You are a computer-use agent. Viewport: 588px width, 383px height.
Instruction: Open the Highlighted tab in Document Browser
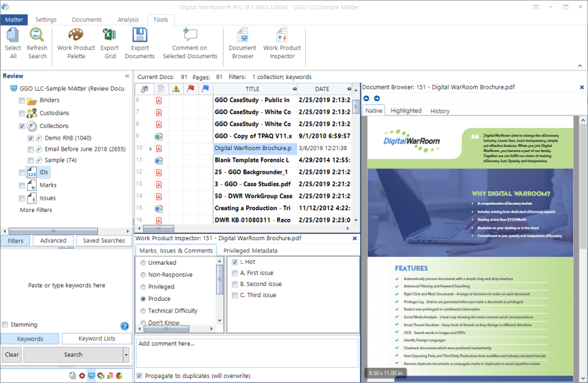coord(405,111)
